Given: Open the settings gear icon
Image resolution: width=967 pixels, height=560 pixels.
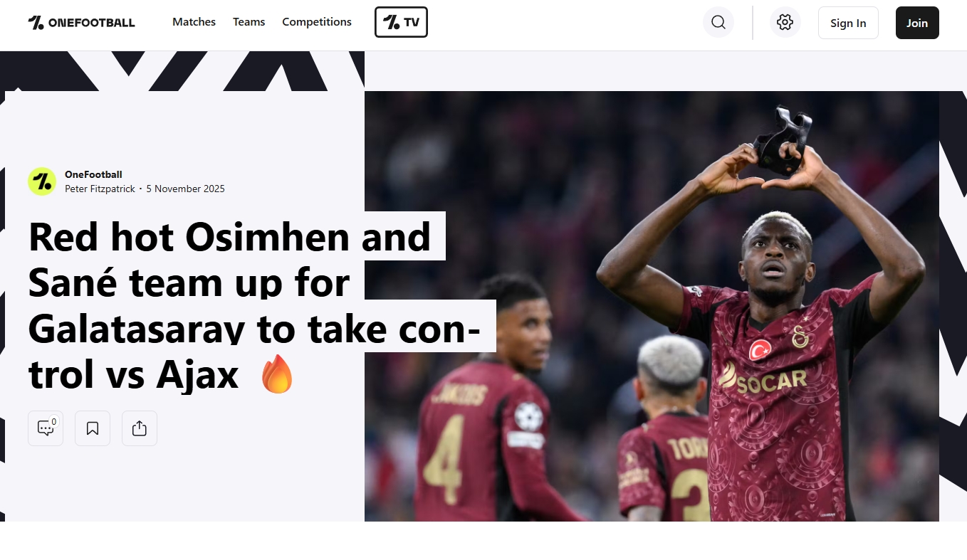Looking at the screenshot, I should [x=785, y=22].
